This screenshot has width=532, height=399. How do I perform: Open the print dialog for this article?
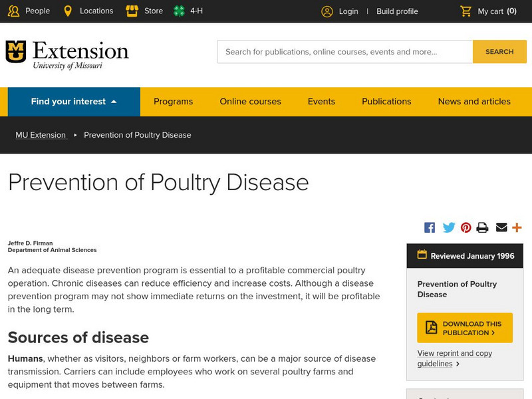(x=483, y=227)
